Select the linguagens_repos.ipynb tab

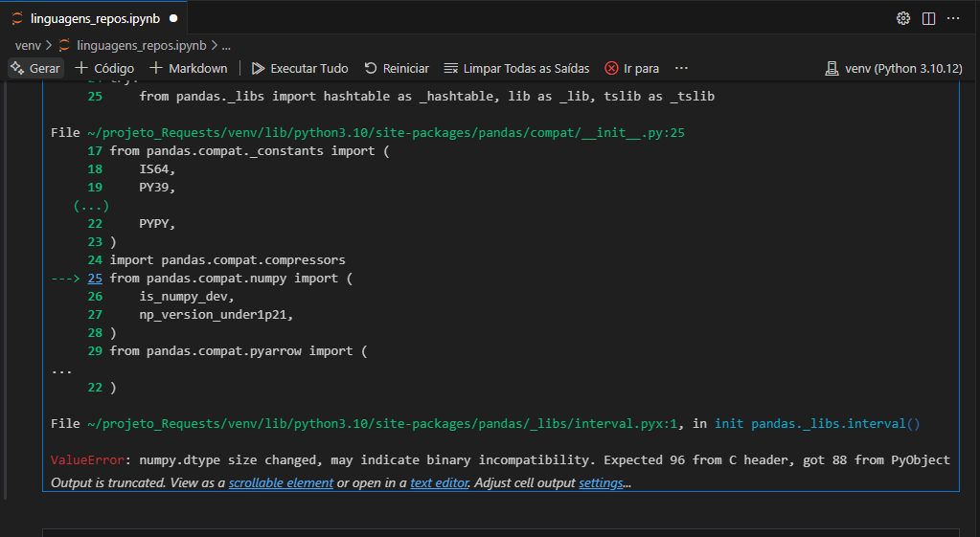point(94,18)
